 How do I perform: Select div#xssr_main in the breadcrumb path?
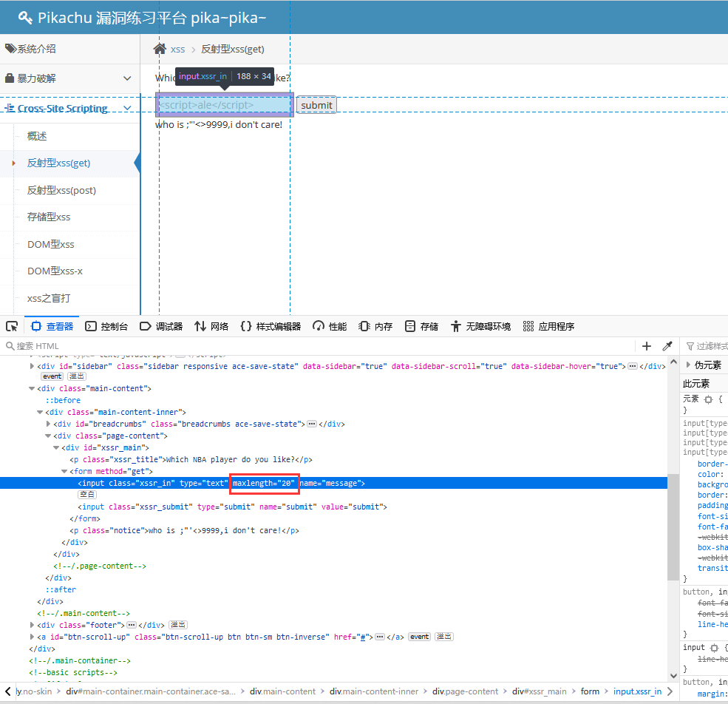tap(539, 691)
